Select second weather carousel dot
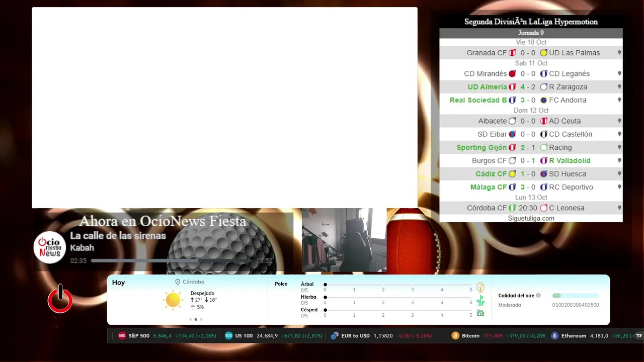This screenshot has width=644, height=362. [x=196, y=319]
